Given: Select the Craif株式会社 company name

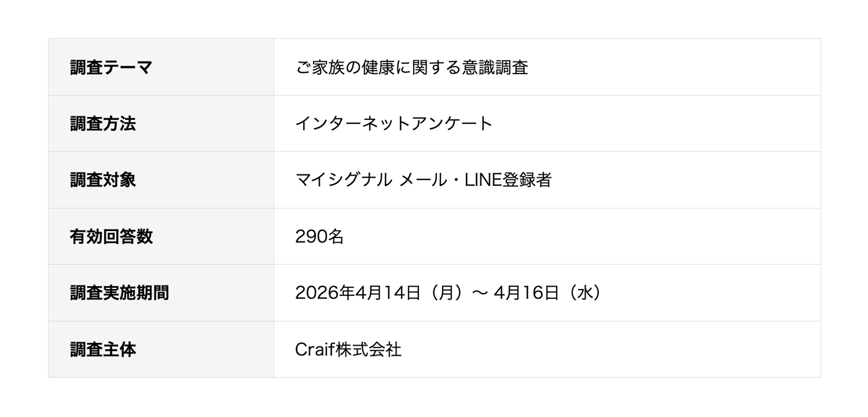Looking at the screenshot, I should (348, 349).
